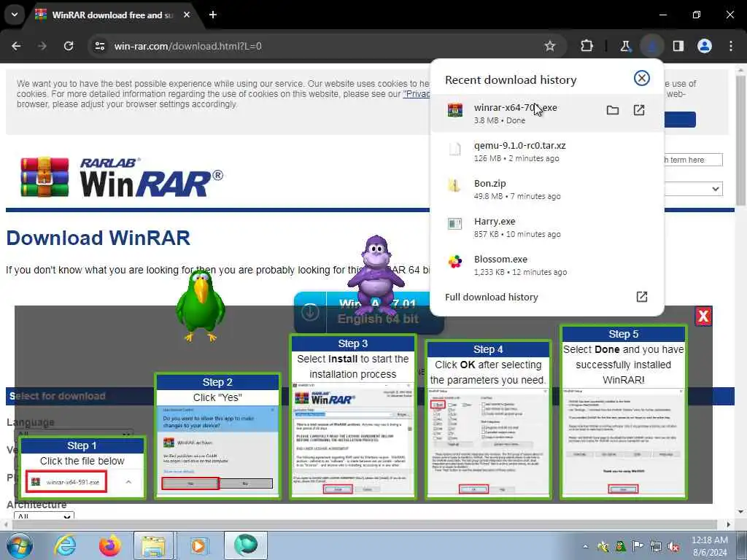
Task: Open Chrome Labs flask icon
Action: pyautogui.click(x=625, y=46)
